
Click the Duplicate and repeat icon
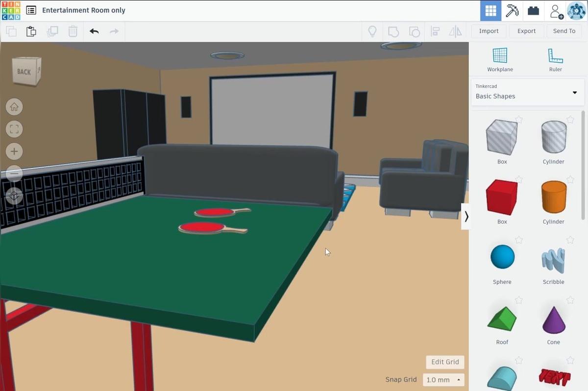point(52,31)
